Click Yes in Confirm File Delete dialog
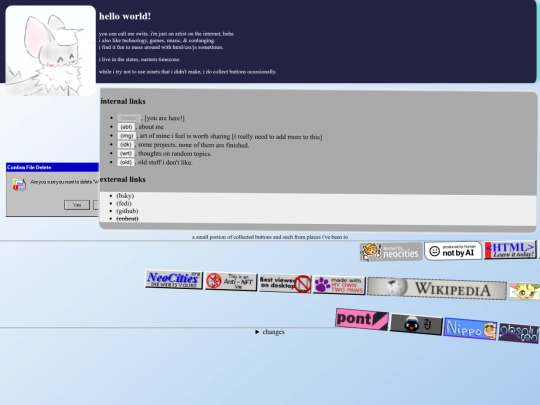The image size is (540, 405). pyautogui.click(x=77, y=205)
